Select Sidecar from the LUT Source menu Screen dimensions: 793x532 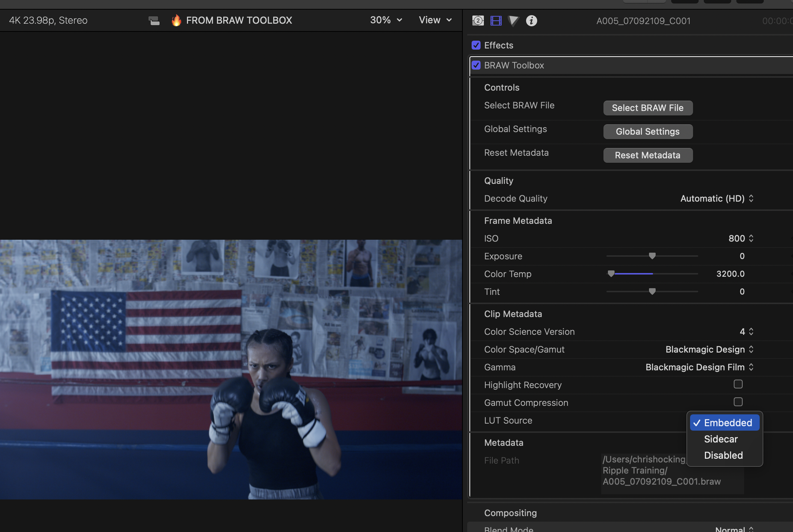[720, 439]
